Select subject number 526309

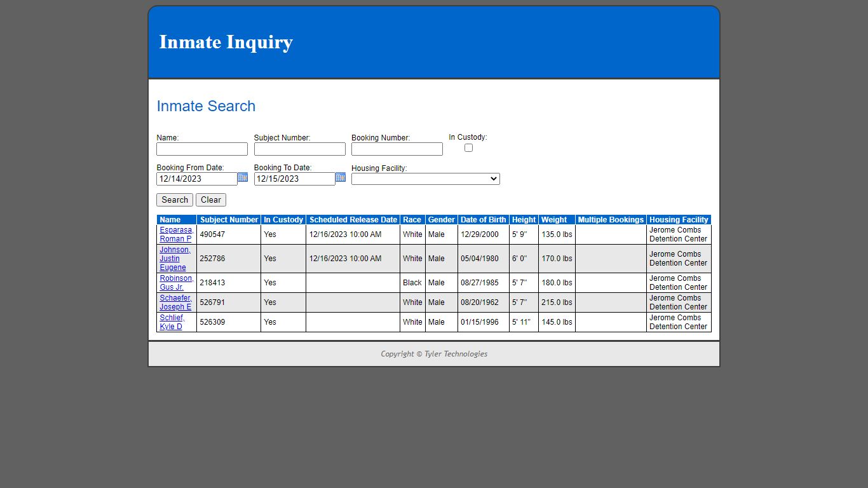212,322
